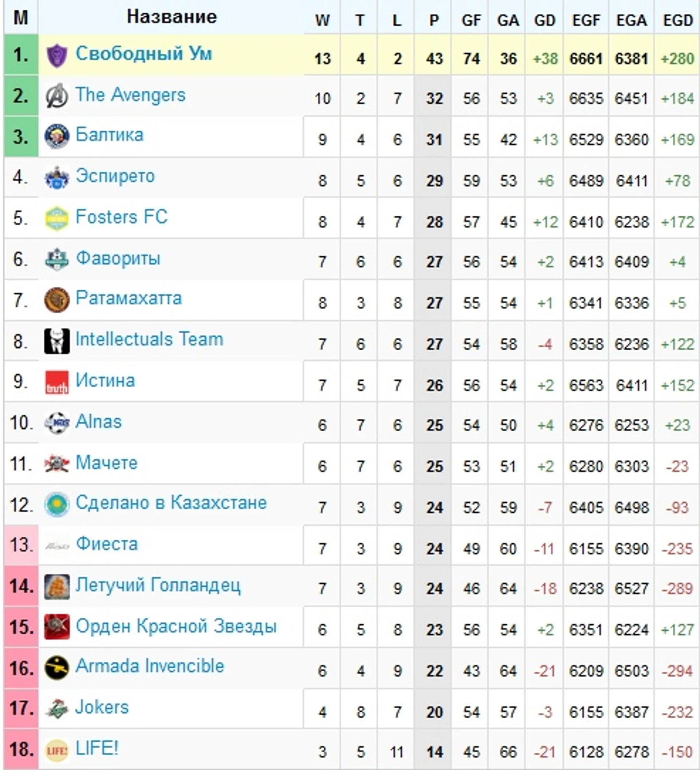This screenshot has width=700, height=770.
Task: Click the Сделано в Казахстане flag icon
Action: click(57, 505)
